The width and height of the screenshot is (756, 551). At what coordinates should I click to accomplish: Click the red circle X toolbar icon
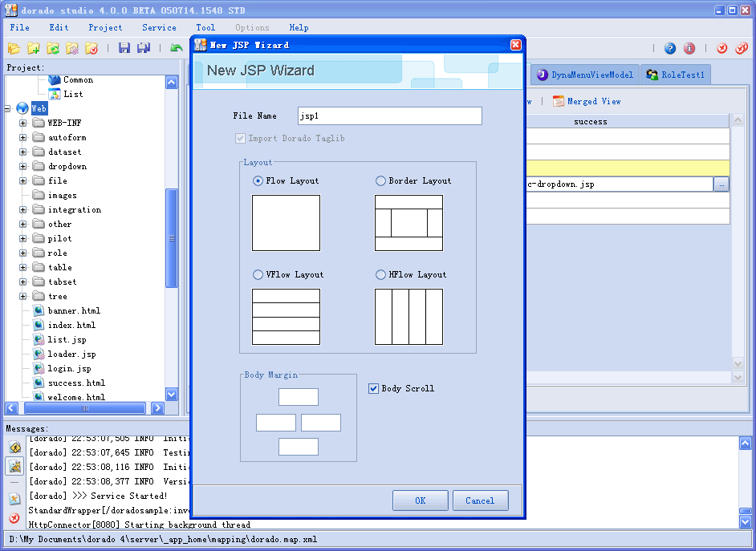(721, 48)
